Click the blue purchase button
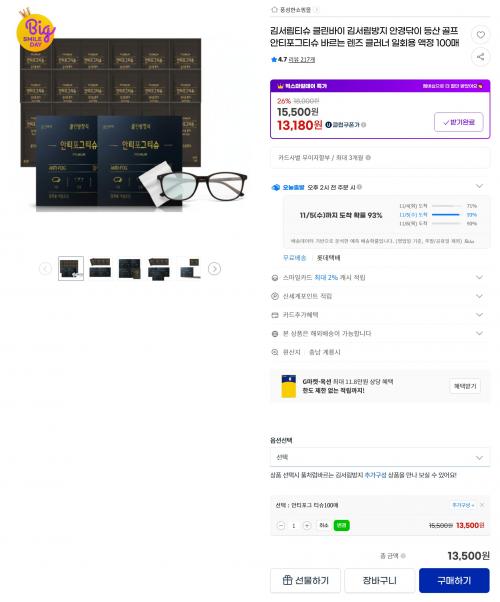The width and height of the screenshot is (500, 602). [454, 580]
